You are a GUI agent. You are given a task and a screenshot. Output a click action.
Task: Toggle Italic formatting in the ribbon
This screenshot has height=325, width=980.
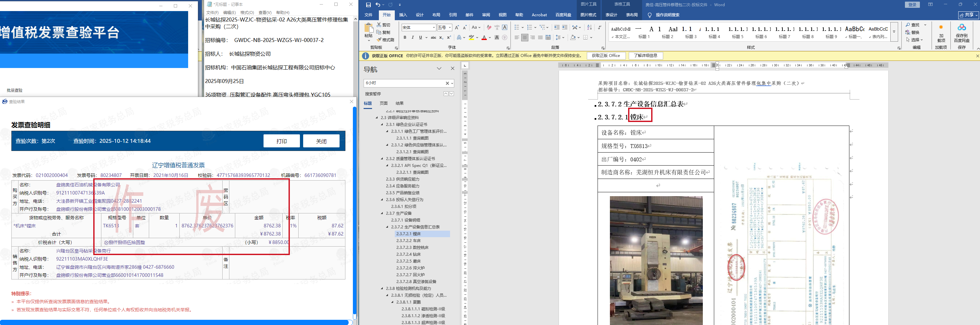[x=412, y=37]
